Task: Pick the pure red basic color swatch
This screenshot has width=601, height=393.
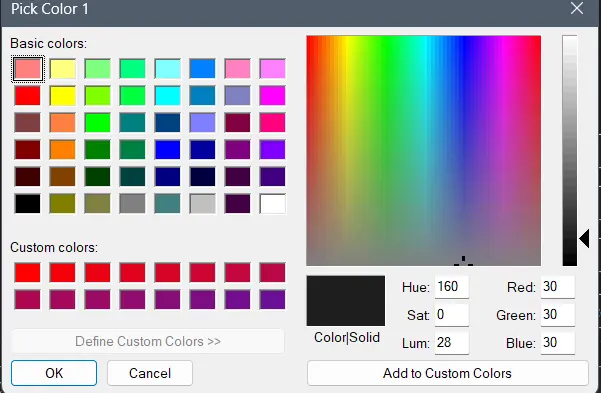Action: point(28,95)
